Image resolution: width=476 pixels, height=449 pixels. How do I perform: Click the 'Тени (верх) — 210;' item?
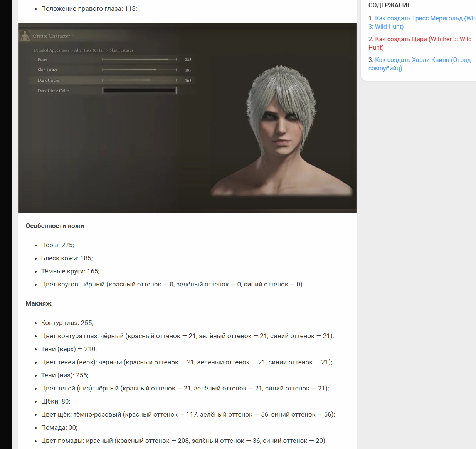69,349
